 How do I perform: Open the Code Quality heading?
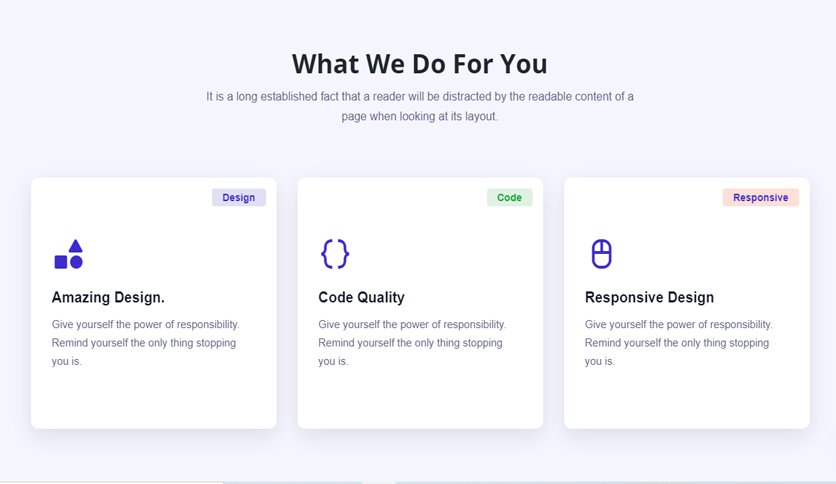coord(361,297)
